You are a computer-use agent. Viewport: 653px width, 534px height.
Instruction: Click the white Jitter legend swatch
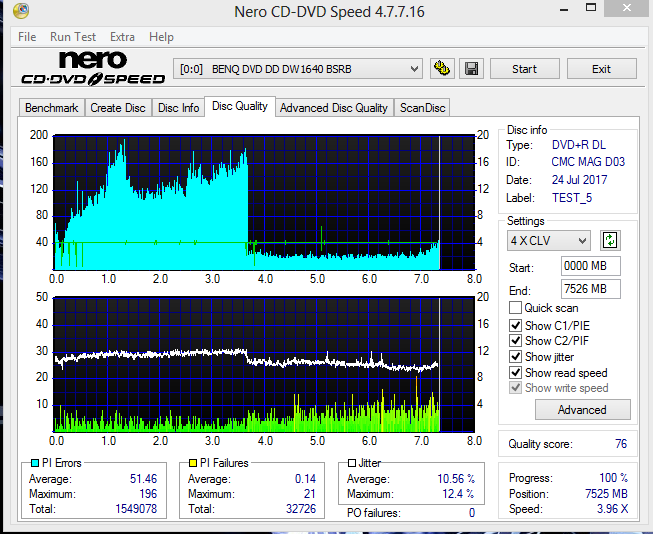pos(352,463)
